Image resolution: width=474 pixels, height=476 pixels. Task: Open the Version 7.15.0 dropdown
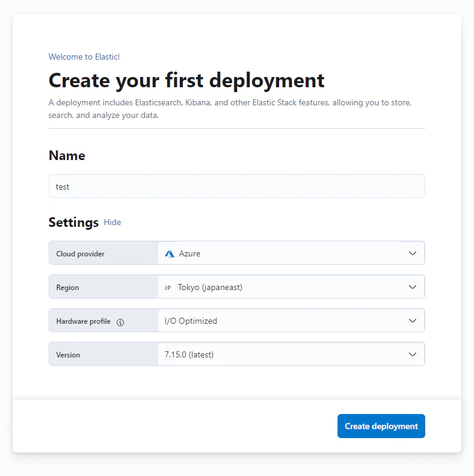pos(291,354)
